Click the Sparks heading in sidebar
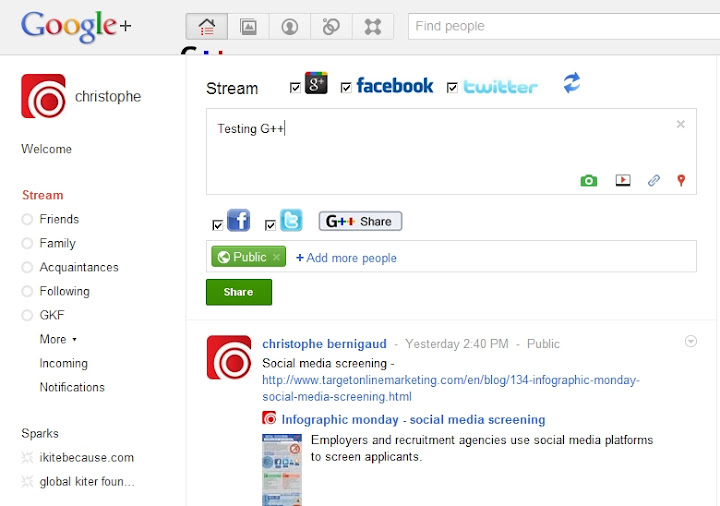This screenshot has width=720, height=506. click(40, 433)
